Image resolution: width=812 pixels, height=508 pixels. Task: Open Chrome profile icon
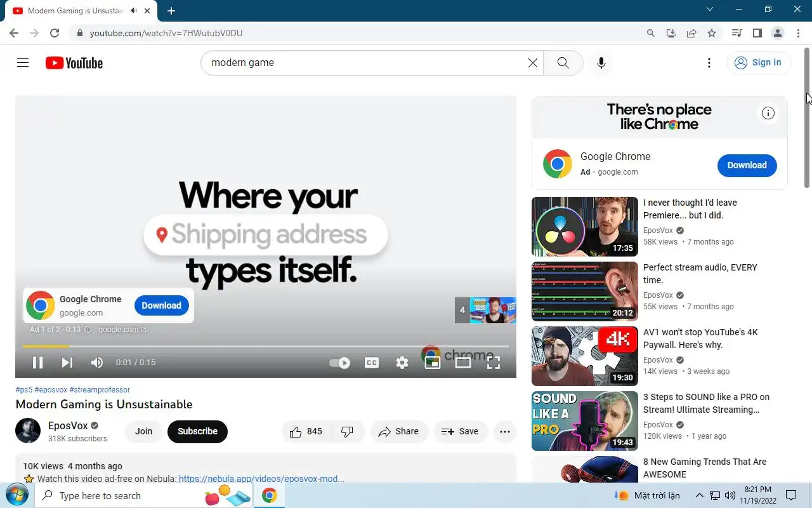(777, 33)
